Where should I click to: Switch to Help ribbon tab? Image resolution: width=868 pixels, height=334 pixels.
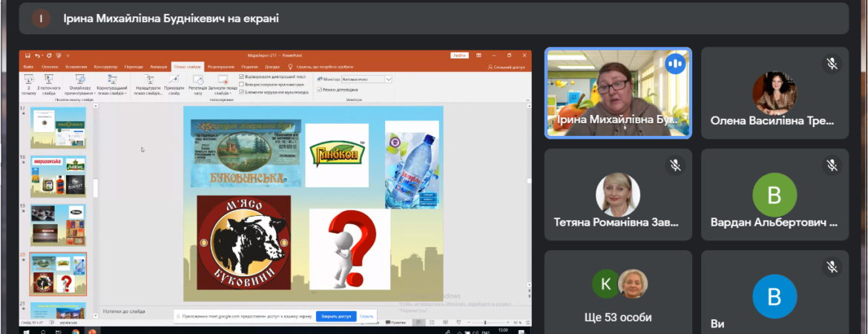(272, 67)
